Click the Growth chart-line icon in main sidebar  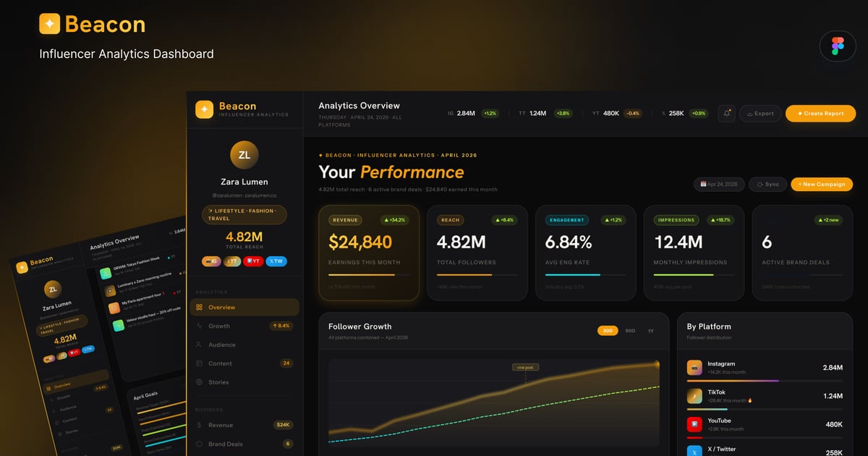click(200, 326)
